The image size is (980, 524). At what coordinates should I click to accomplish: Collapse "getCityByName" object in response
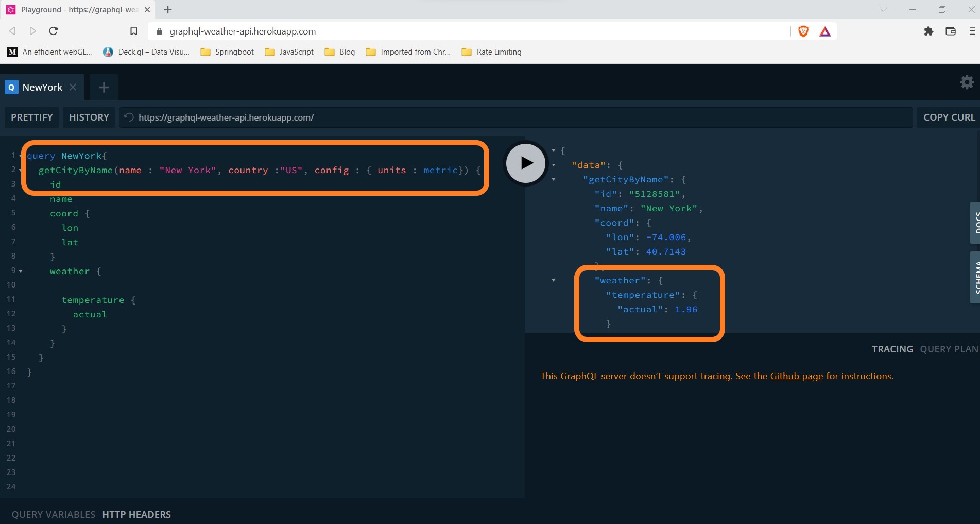pos(554,180)
